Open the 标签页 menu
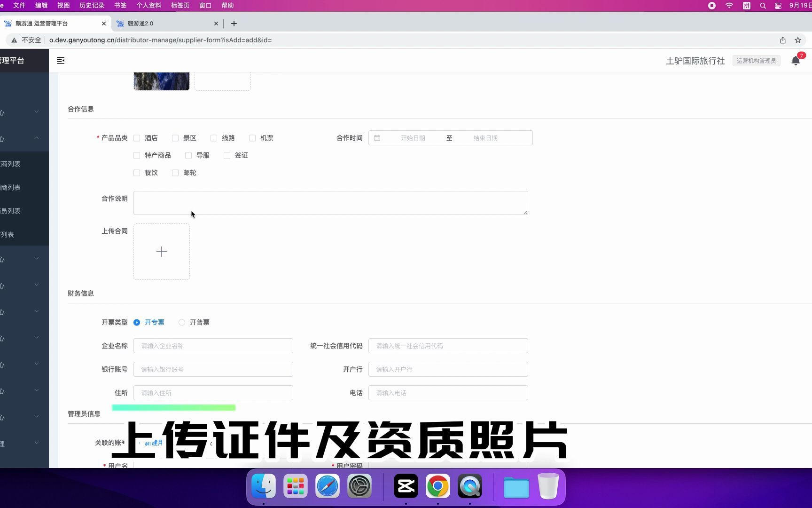812x508 pixels. click(x=180, y=6)
